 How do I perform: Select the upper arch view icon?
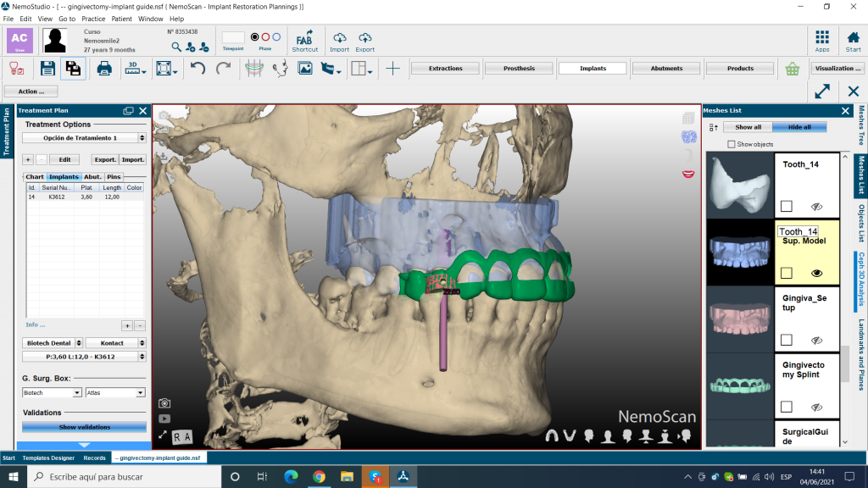tap(552, 436)
